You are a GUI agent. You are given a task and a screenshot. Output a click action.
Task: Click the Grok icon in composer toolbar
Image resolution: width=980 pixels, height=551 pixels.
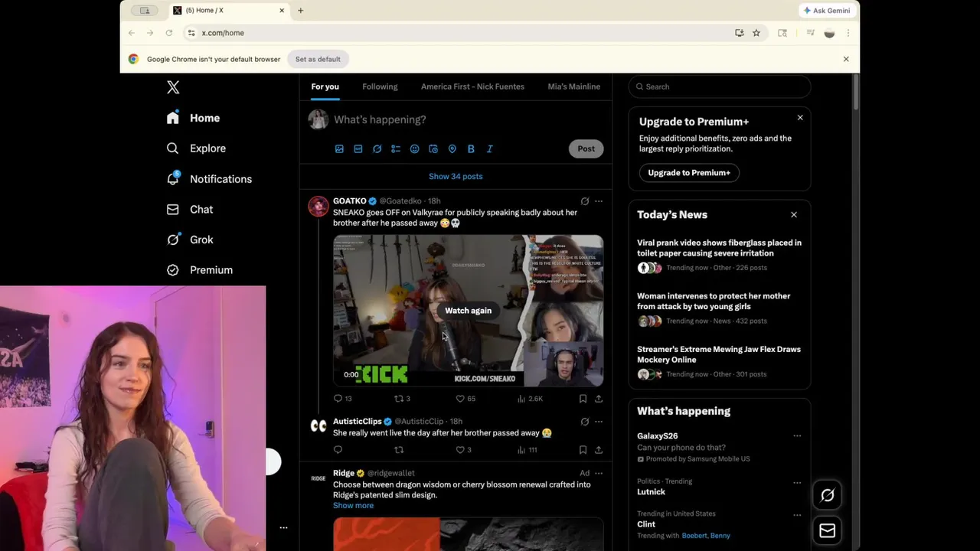(377, 149)
